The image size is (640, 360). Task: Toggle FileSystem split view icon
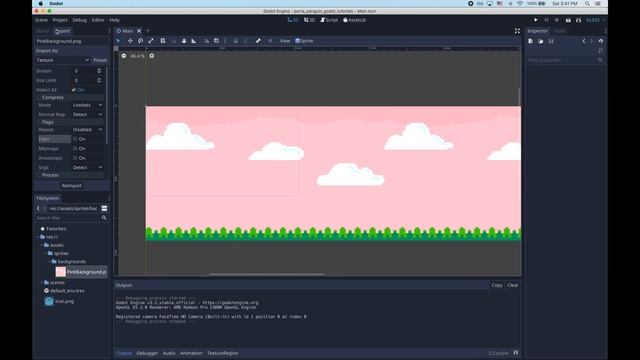tap(104, 209)
